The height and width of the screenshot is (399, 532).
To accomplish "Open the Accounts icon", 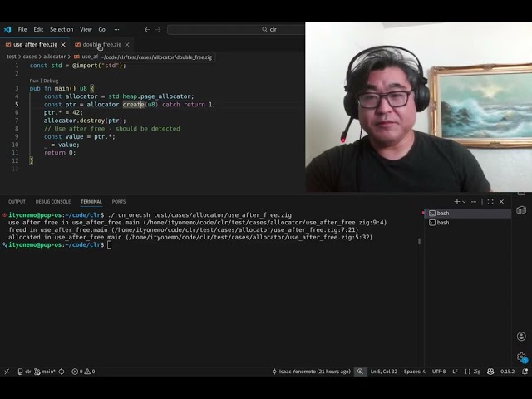I will (521, 336).
